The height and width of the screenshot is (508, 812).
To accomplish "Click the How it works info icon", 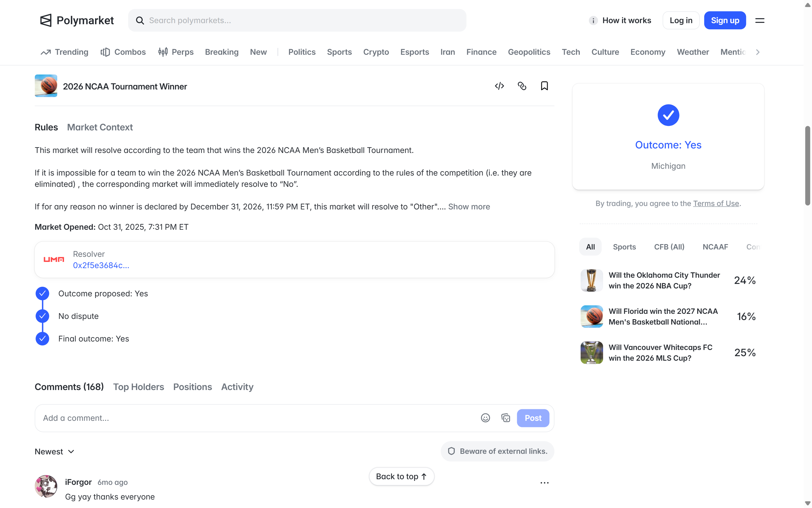I will (593, 21).
